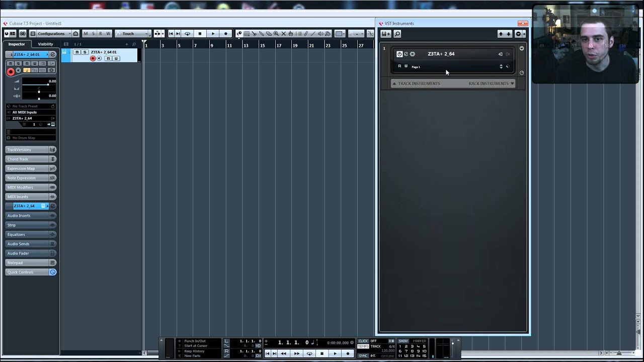This screenshot has width=644, height=362.
Task: Click Edit Channel Settings 'e' in Inspector
Action: [x=53, y=54]
